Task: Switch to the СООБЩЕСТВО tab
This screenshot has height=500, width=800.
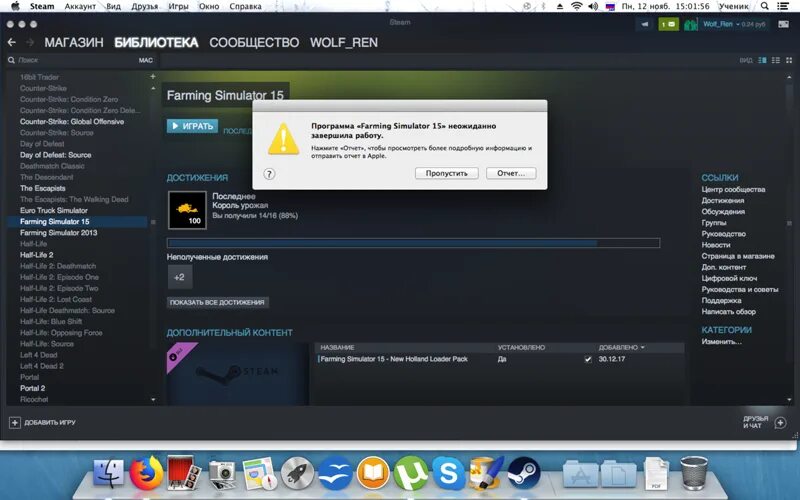Action: [254, 42]
